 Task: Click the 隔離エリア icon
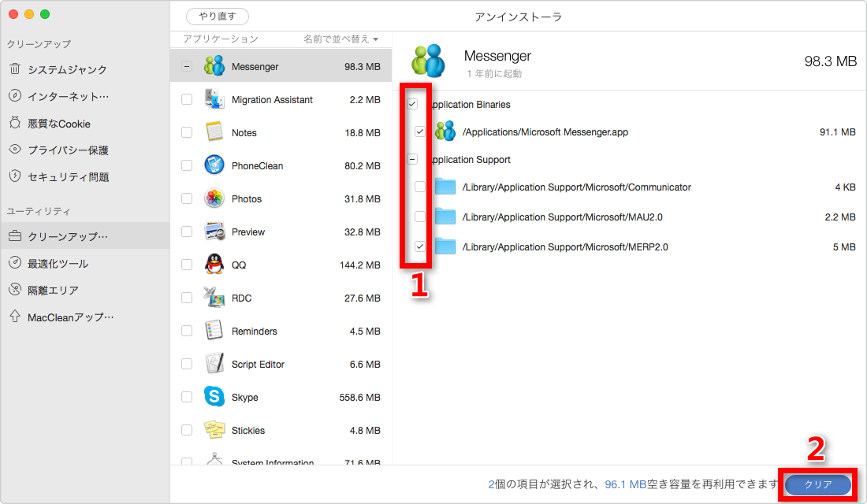[x=15, y=289]
